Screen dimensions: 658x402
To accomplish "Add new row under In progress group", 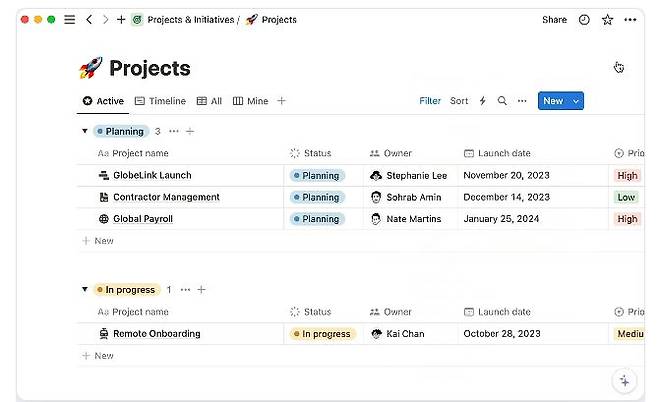I will point(98,356).
